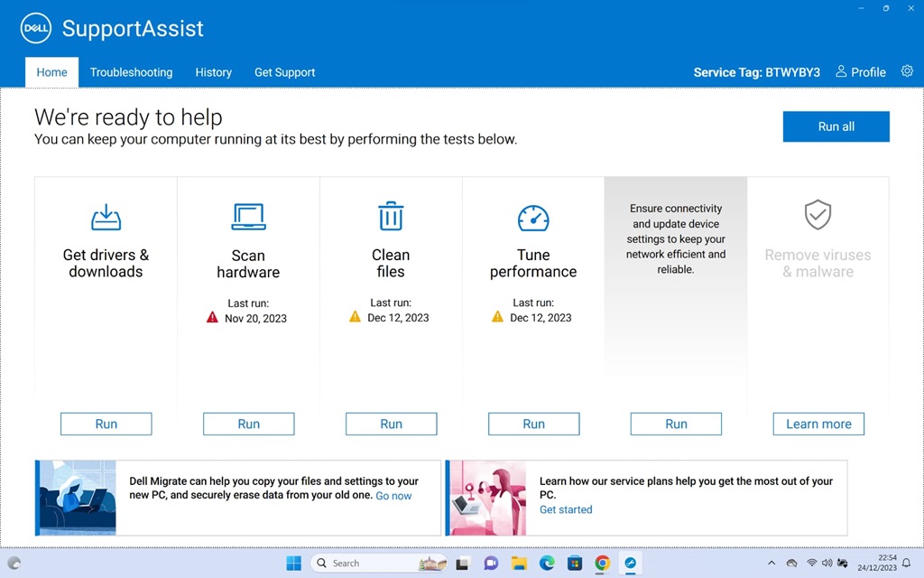This screenshot has height=578, width=924.
Task: Click the We're ready to help heading
Action: click(128, 117)
